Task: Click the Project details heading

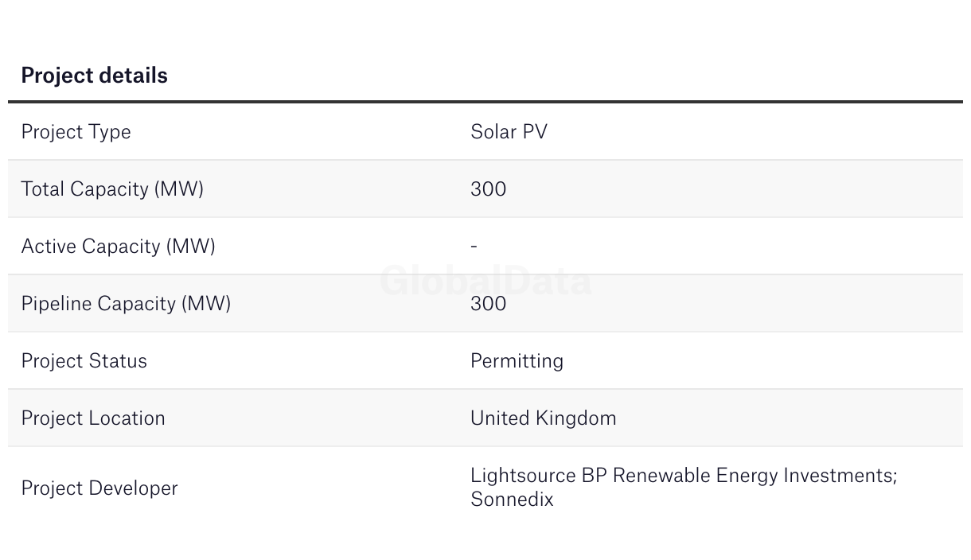Action: (94, 76)
